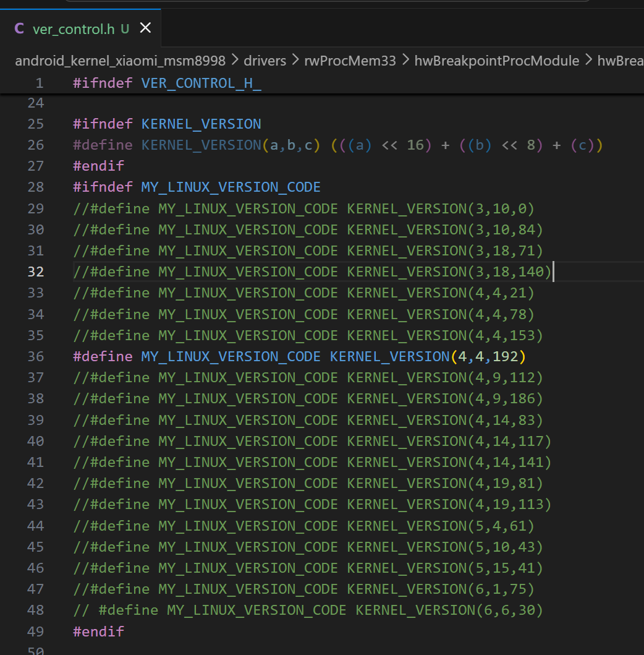Click the commented KERNEL_VERSION(3,10,0) line
Viewport: 644px width, 655px height.
(303, 208)
